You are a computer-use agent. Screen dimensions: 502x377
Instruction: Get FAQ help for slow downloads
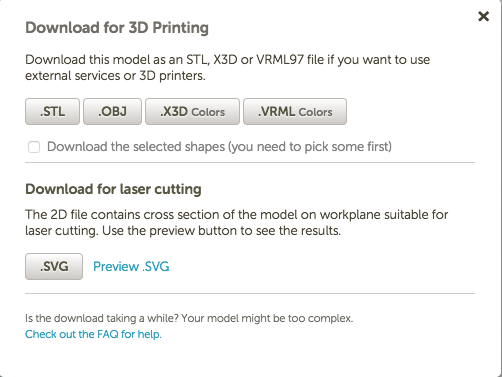tap(93, 334)
